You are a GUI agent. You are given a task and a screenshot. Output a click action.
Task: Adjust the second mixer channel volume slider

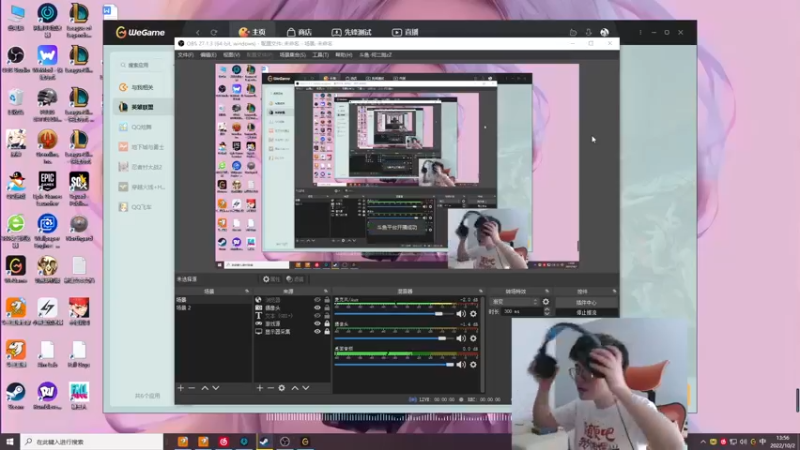pos(442,338)
